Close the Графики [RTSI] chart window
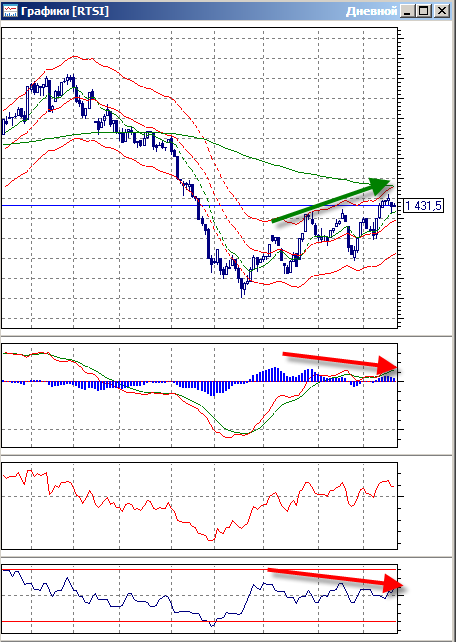456x642 pixels. [442, 11]
